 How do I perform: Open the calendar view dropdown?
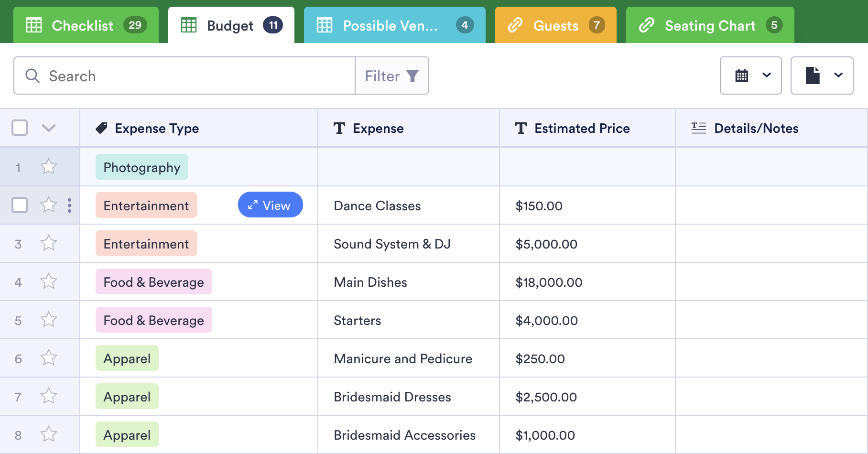pyautogui.click(x=750, y=76)
